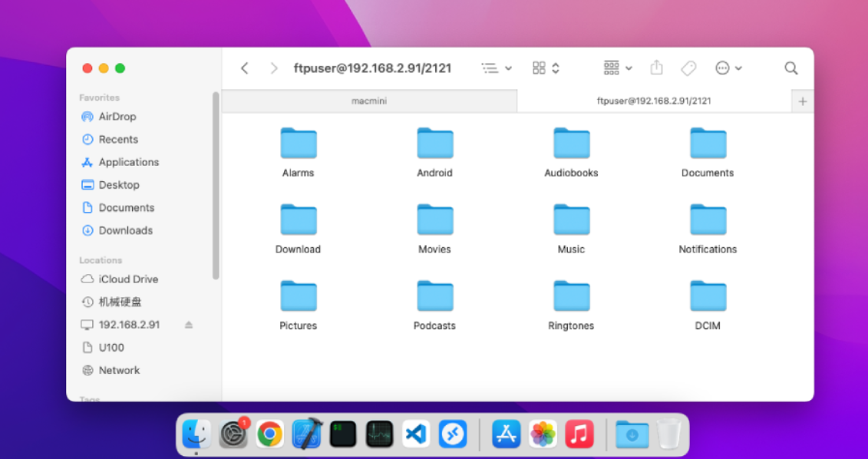Screen dimensions: 868x459
Task: Select Downloads in the sidebar
Action: click(x=125, y=230)
